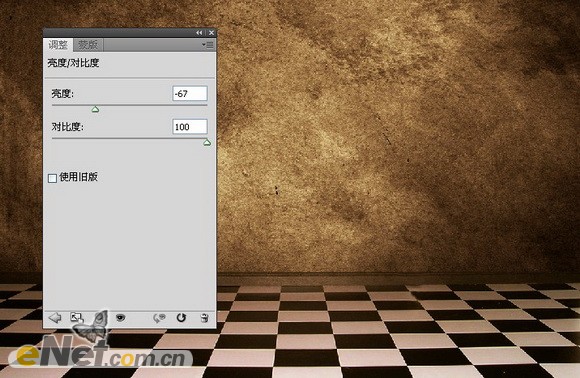Reset adjustment to defaults circular arrow

pyautogui.click(x=181, y=318)
